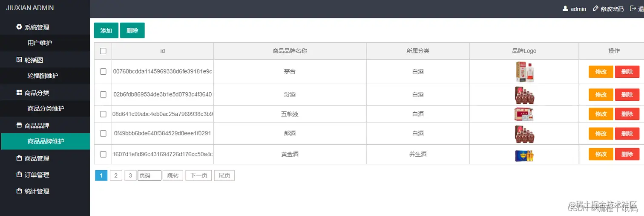This screenshot has height=216, width=644.
Task: Click red 删除 for the 茅台 row
Action: point(627,72)
